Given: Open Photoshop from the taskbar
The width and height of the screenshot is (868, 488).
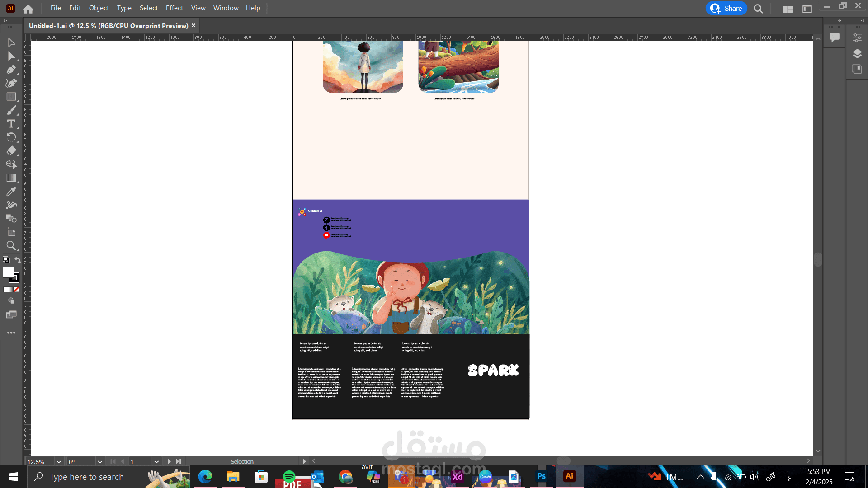Looking at the screenshot, I should (x=541, y=477).
